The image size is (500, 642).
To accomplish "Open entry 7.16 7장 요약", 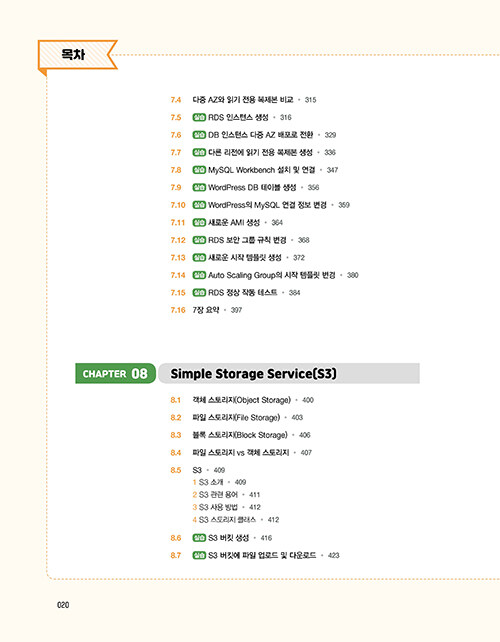I will click(x=206, y=310).
